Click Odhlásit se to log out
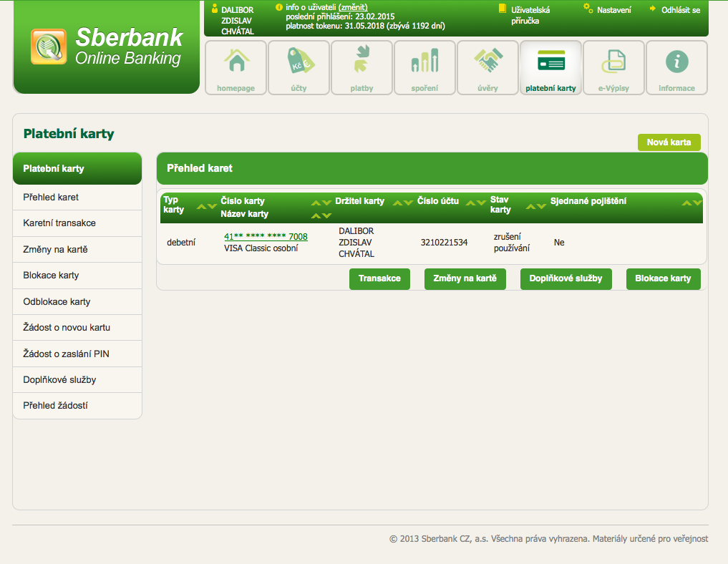The image size is (728, 564). [x=681, y=10]
